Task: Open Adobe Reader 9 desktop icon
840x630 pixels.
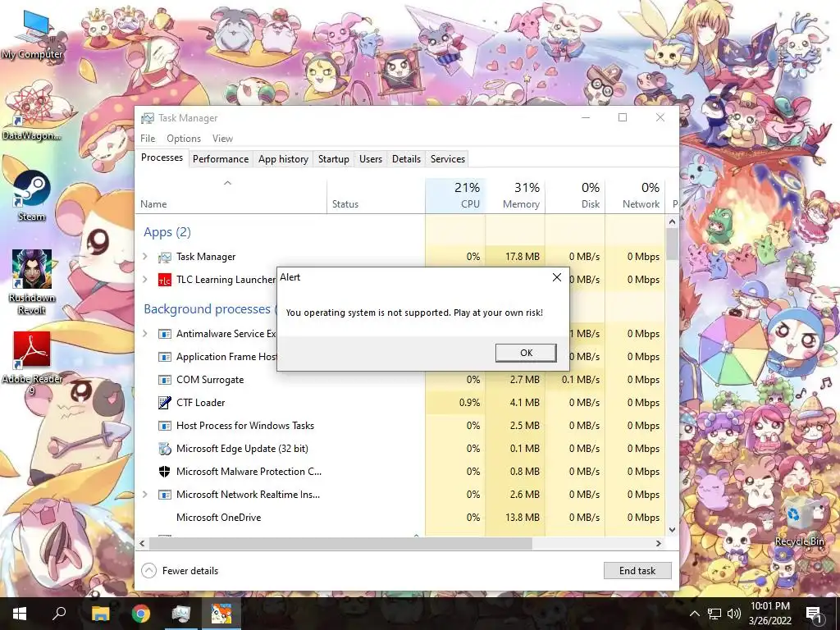Action: (32, 363)
